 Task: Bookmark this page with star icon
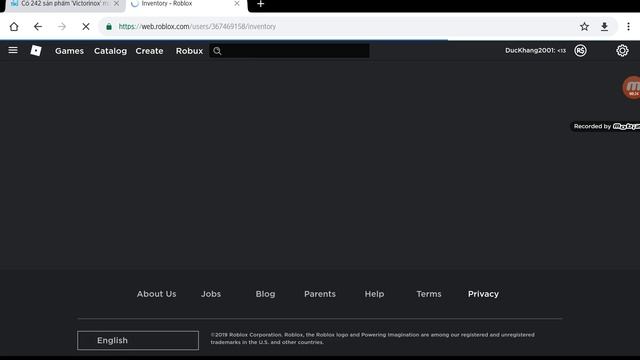[584, 27]
